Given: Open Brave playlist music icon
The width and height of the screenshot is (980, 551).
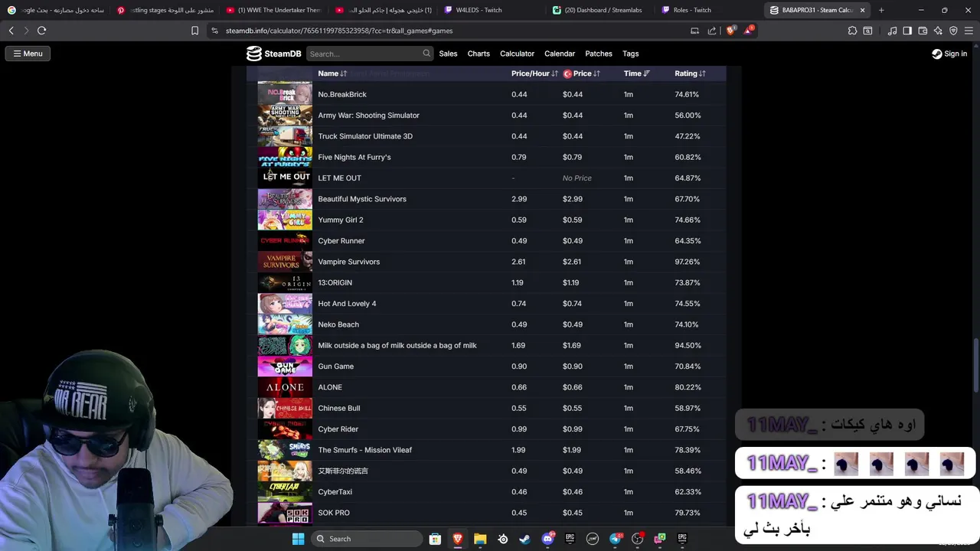Looking at the screenshot, I should (892, 31).
